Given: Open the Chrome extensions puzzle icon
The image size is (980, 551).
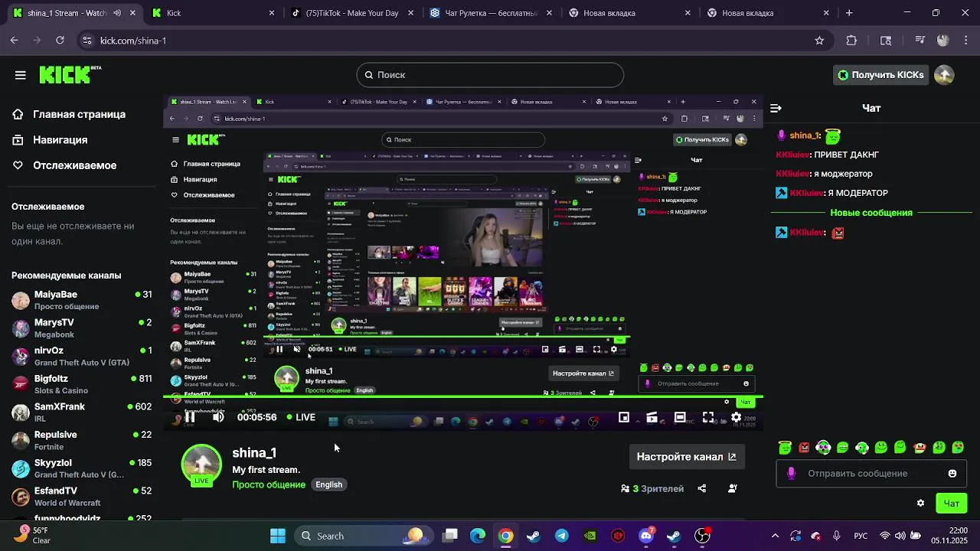Looking at the screenshot, I should pyautogui.click(x=851, y=41).
